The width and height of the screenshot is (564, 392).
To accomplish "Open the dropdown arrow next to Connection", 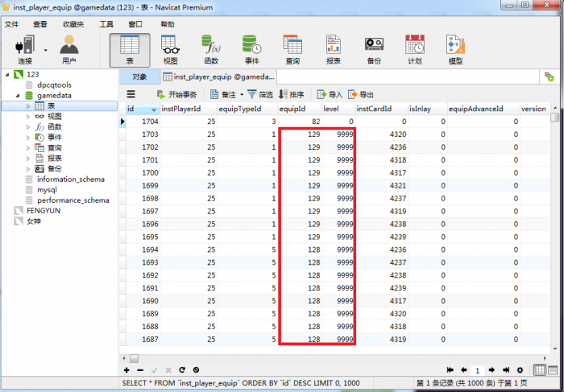I will point(46,50).
